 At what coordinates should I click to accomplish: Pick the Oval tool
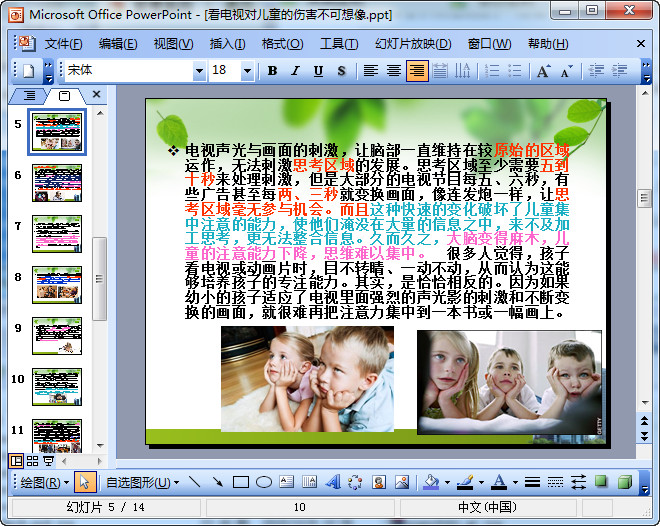264,482
